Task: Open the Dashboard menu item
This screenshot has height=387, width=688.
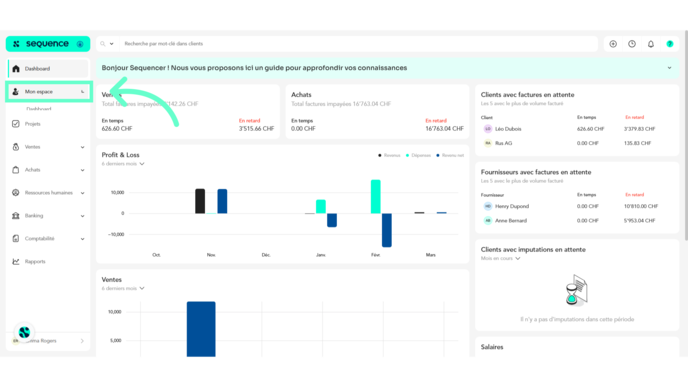Action: tap(48, 69)
